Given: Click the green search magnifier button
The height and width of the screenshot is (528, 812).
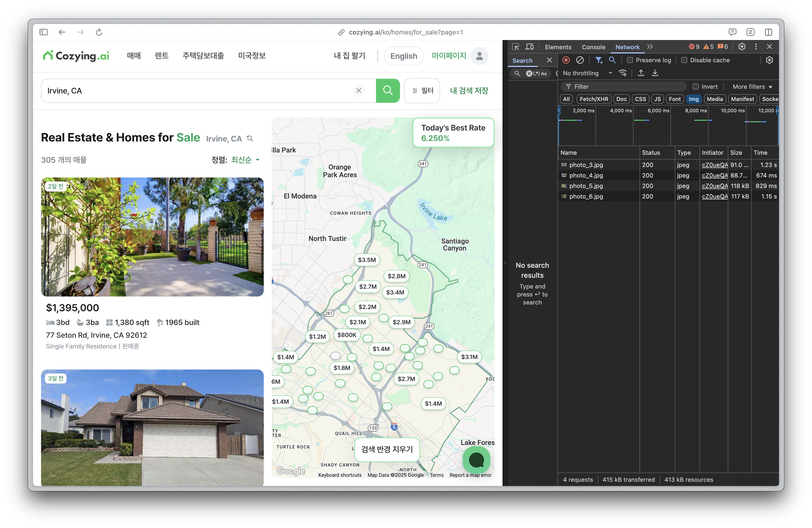Looking at the screenshot, I should [x=387, y=90].
